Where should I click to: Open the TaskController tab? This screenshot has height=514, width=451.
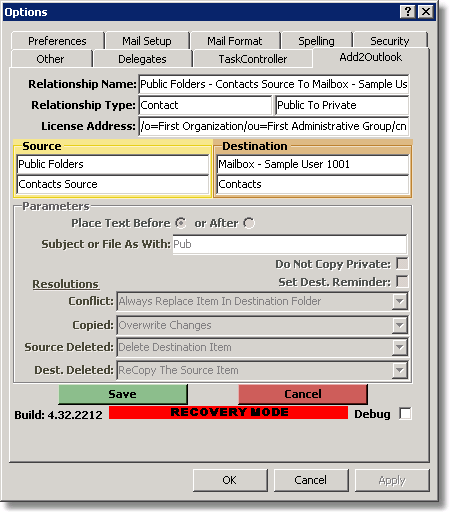click(253, 59)
